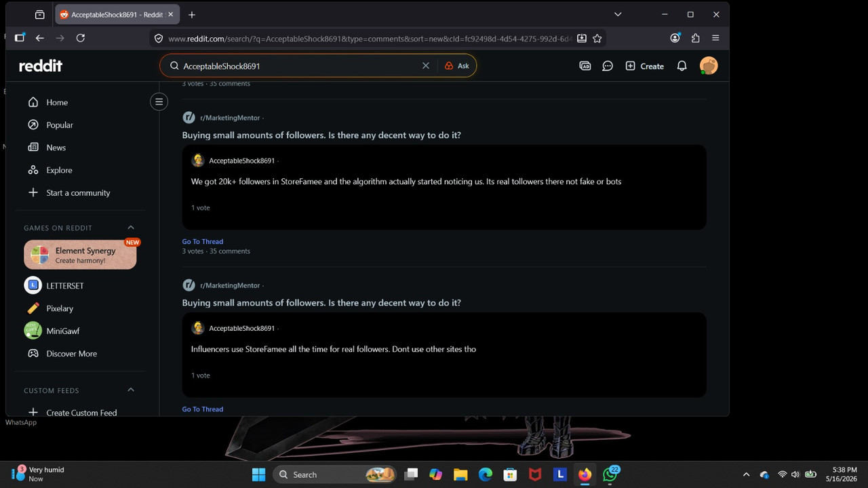Open the first r/MarketingMentor community link
This screenshot has height=488, width=868.
coord(230,118)
